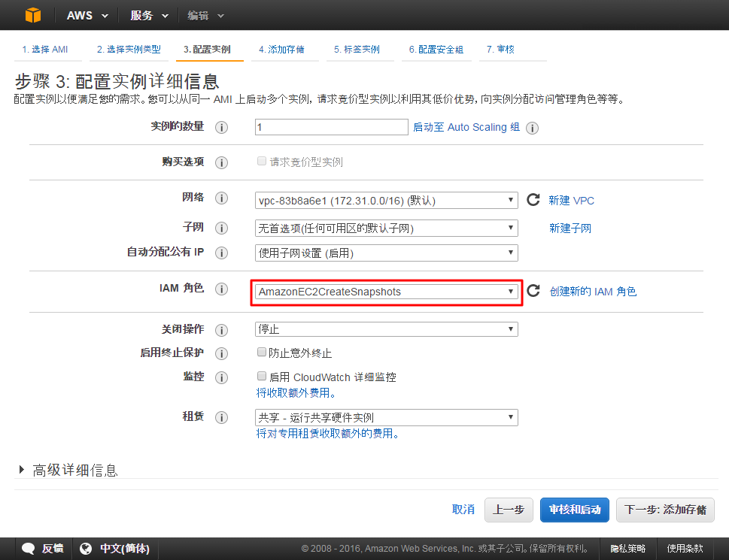Open info icon for 购买选项
This screenshot has height=560, width=729.
[x=221, y=162]
